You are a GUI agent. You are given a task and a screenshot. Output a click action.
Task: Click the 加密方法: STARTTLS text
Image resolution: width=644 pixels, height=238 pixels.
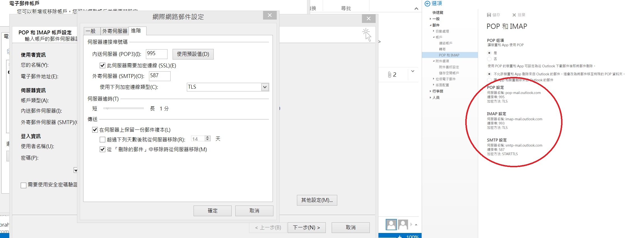(503, 154)
